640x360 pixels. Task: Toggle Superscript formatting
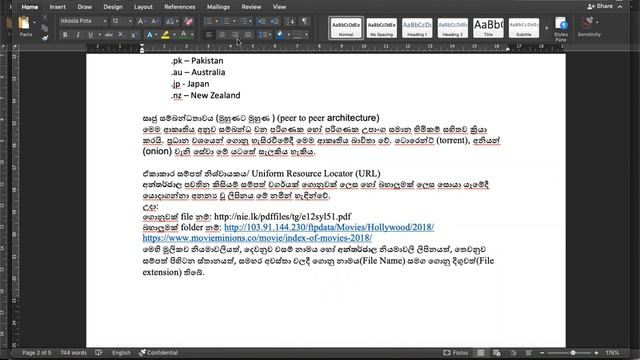[133, 35]
